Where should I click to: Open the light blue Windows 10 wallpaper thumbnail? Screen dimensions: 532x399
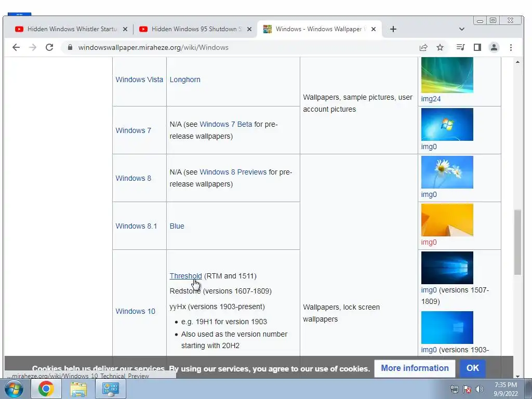(447, 327)
